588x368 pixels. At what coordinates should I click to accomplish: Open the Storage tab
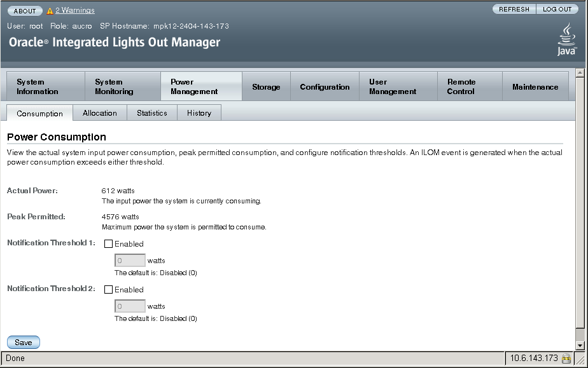click(x=266, y=86)
